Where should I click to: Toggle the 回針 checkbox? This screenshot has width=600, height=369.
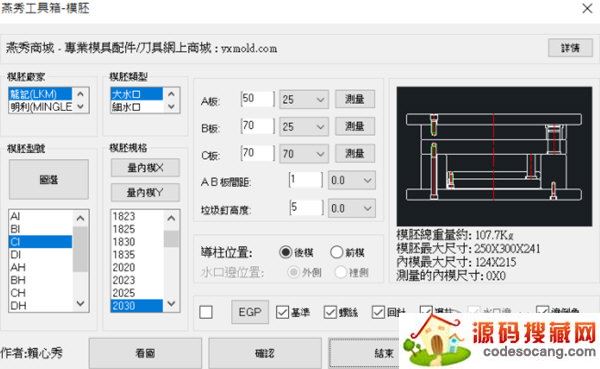pyautogui.click(x=378, y=312)
